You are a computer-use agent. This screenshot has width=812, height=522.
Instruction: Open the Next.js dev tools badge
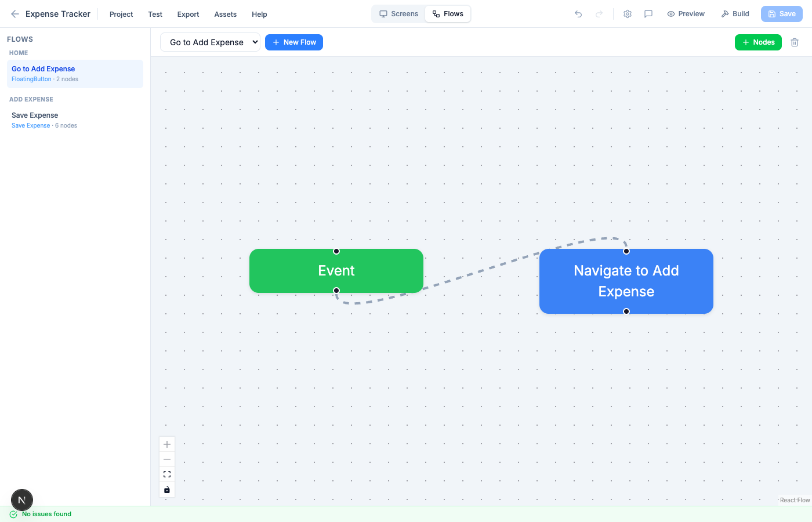(22, 500)
